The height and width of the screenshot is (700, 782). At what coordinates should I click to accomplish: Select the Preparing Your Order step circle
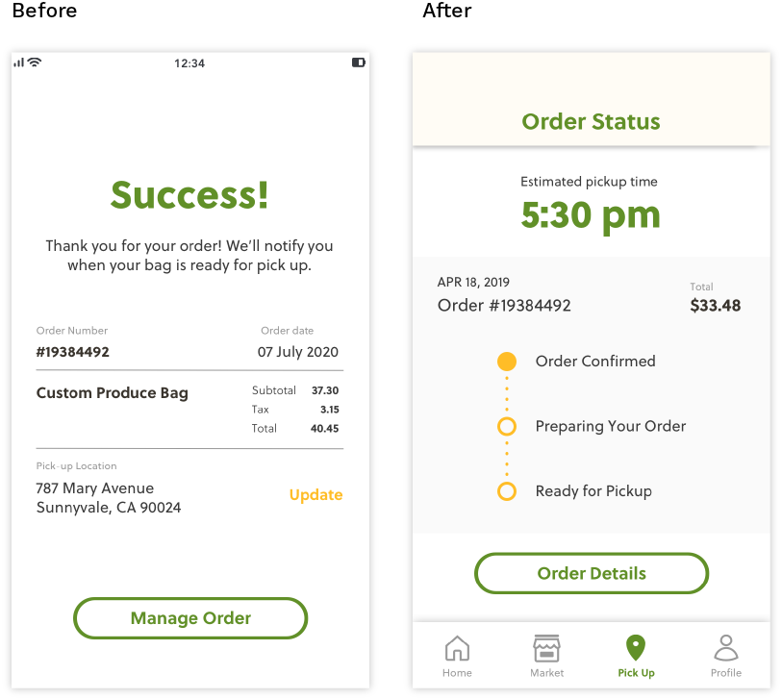tap(507, 426)
